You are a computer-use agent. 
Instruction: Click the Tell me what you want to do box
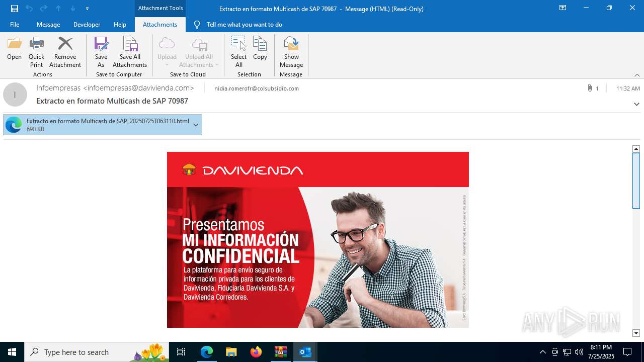pyautogui.click(x=244, y=25)
